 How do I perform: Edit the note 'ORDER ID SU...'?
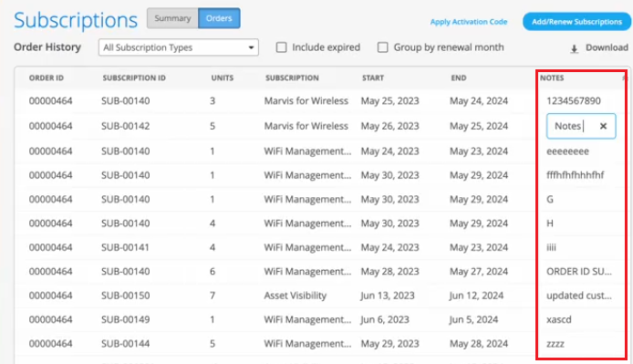tap(579, 272)
